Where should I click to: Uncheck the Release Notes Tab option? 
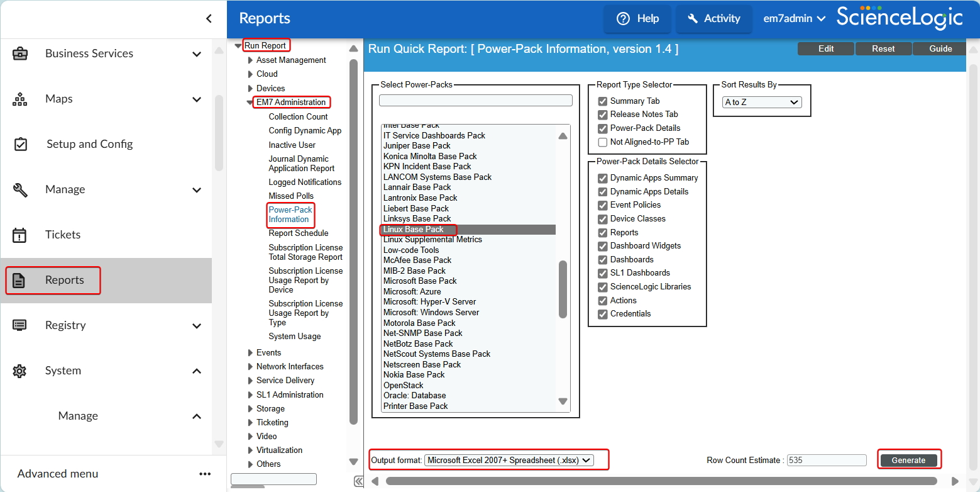coord(602,114)
